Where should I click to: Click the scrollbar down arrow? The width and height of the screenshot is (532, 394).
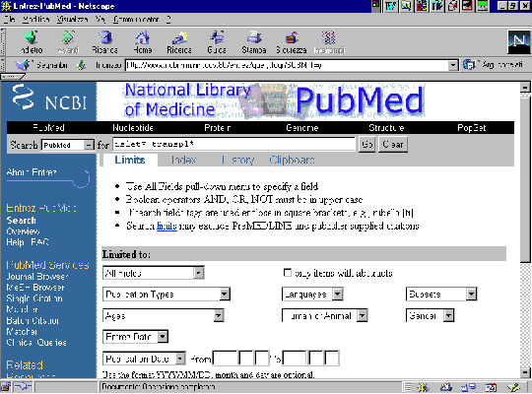tap(525, 373)
